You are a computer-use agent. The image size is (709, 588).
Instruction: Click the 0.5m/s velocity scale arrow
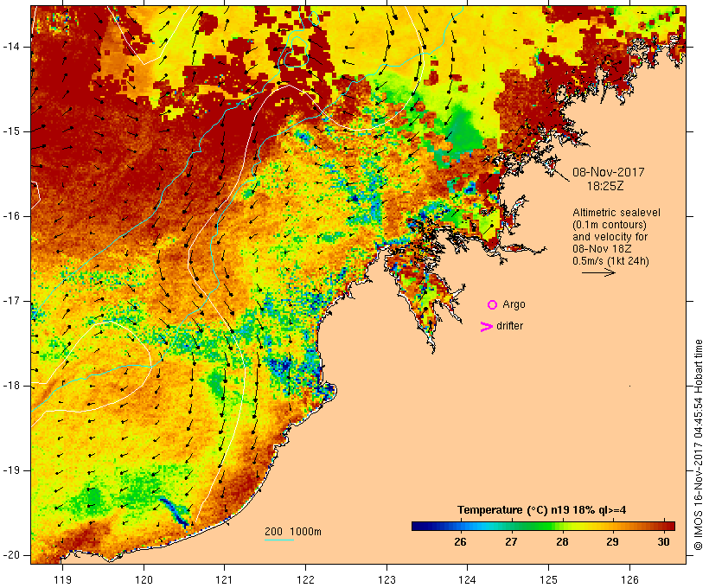pos(598,272)
